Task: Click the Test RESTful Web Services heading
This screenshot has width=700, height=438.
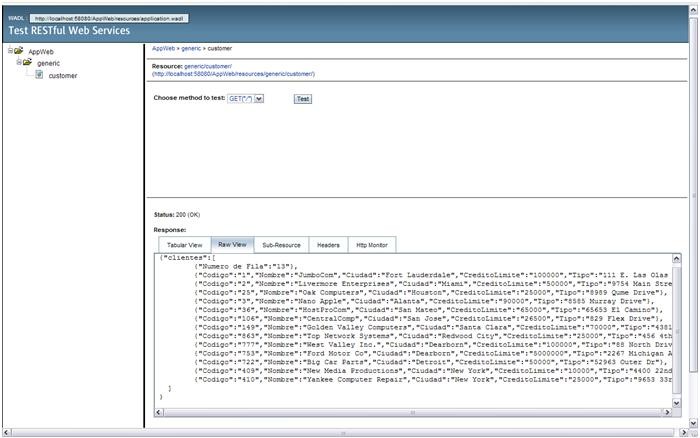Action: point(69,30)
